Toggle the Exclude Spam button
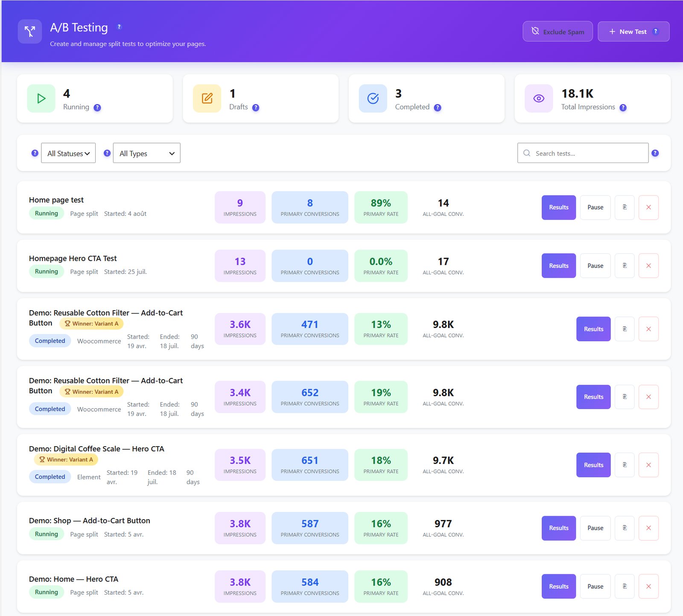Image resolution: width=683 pixels, height=616 pixels. click(557, 32)
